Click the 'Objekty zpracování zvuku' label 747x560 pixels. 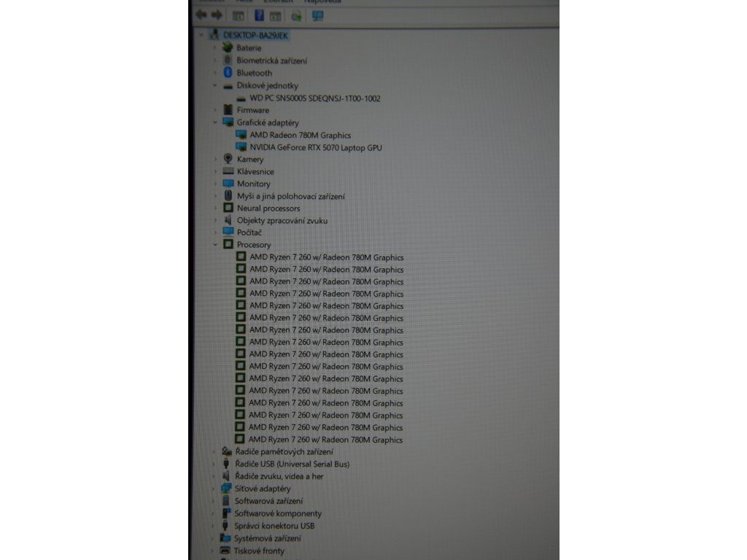282,220
